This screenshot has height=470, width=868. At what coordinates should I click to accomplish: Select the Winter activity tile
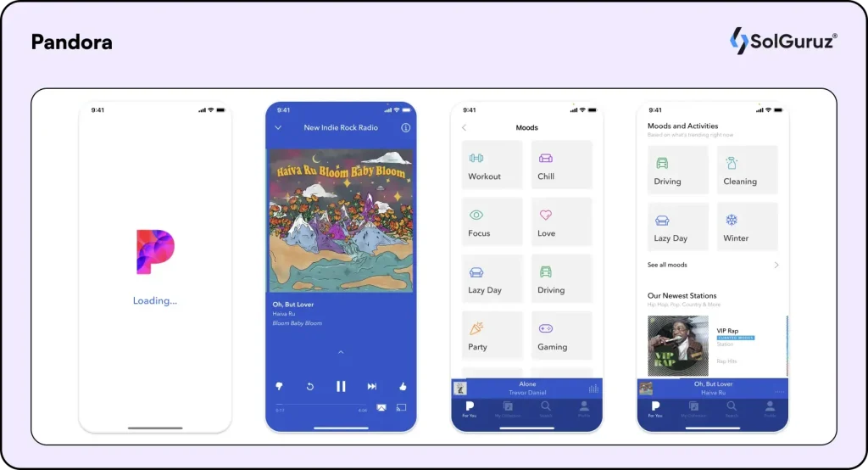(748, 227)
